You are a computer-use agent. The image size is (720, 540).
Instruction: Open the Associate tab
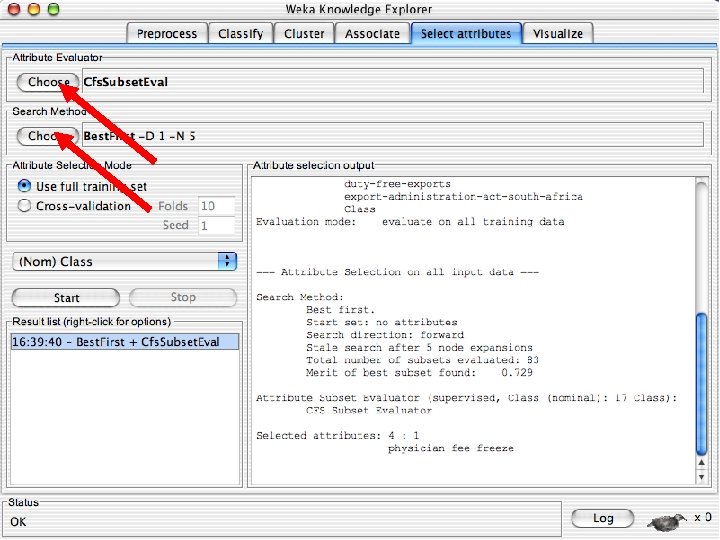pos(372,34)
